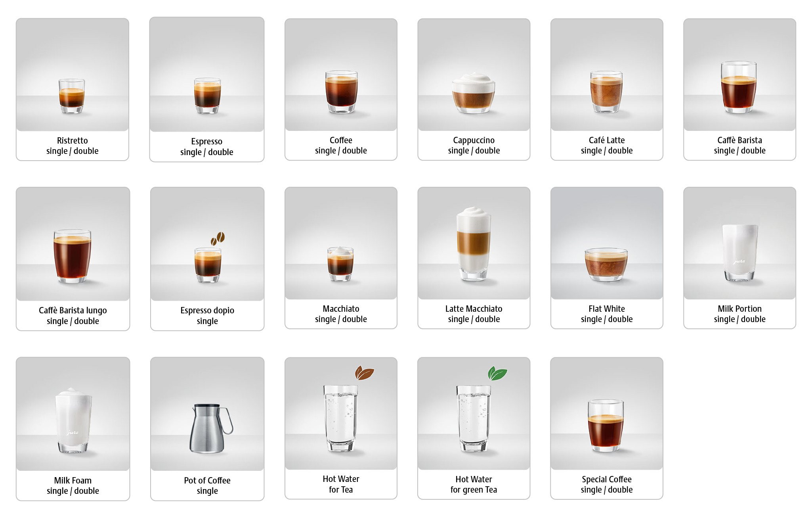Tap the Milk Foam glass icon

tap(73, 420)
